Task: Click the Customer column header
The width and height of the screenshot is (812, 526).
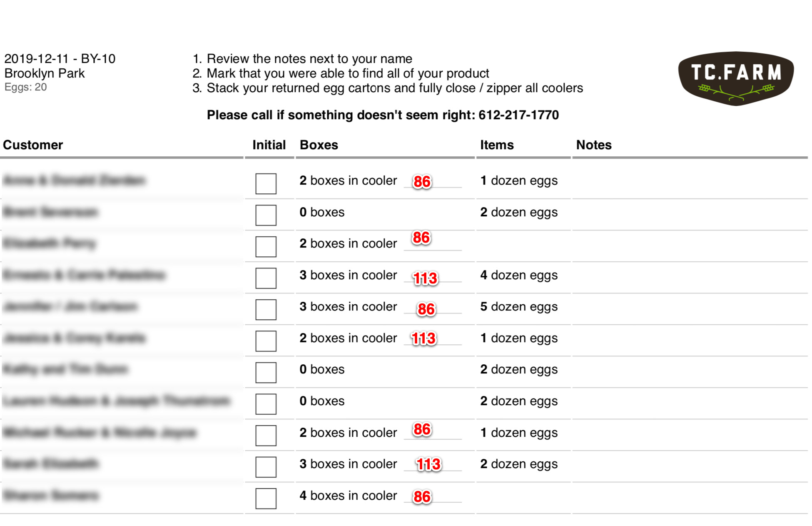Action: (x=33, y=145)
